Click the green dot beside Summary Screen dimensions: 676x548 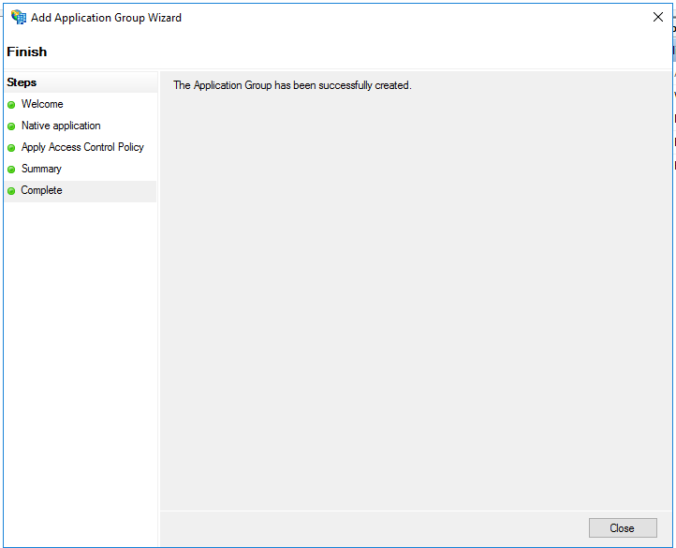point(12,169)
